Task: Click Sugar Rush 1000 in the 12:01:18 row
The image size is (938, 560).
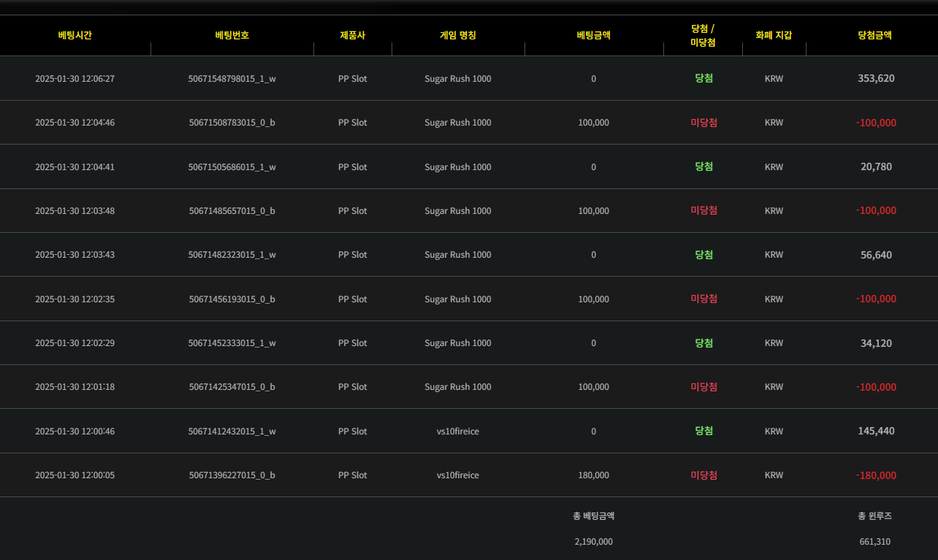Action: coord(458,387)
